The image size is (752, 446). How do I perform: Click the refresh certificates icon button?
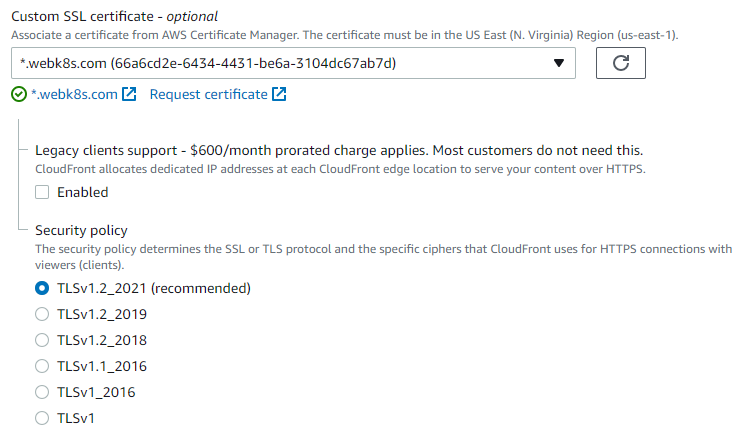click(620, 64)
